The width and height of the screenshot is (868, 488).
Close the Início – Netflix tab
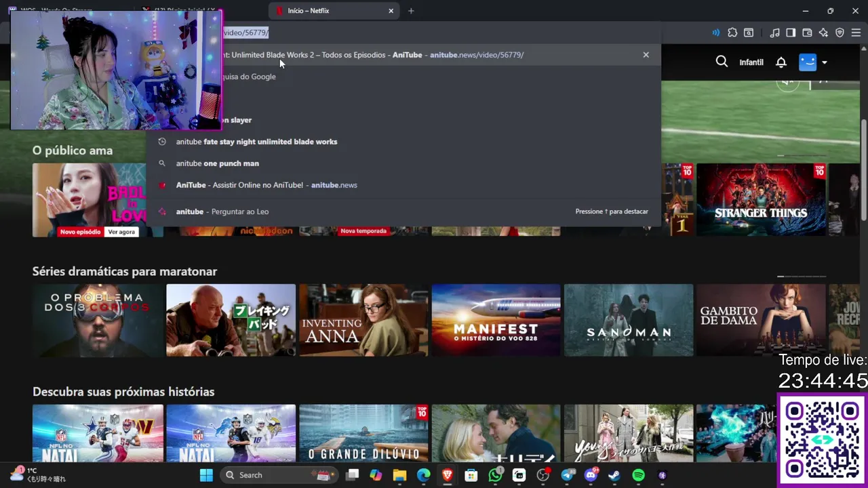point(391,11)
